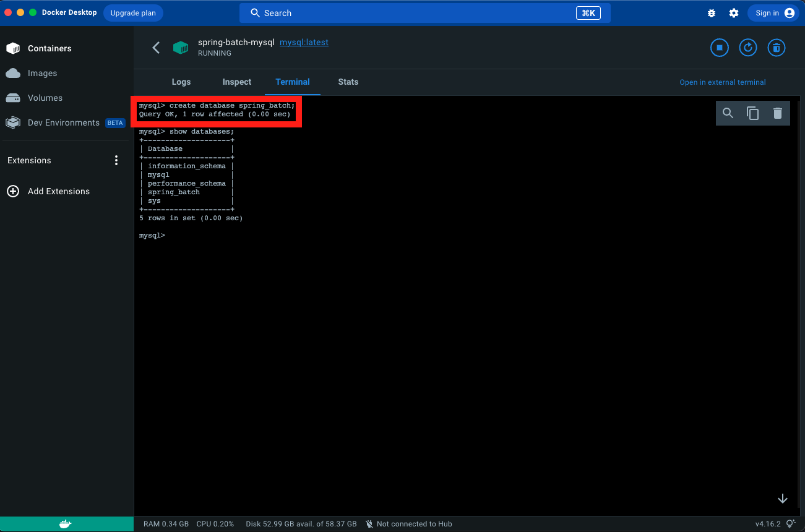Select the Terminal tab
This screenshot has width=805, height=532.
pos(293,82)
